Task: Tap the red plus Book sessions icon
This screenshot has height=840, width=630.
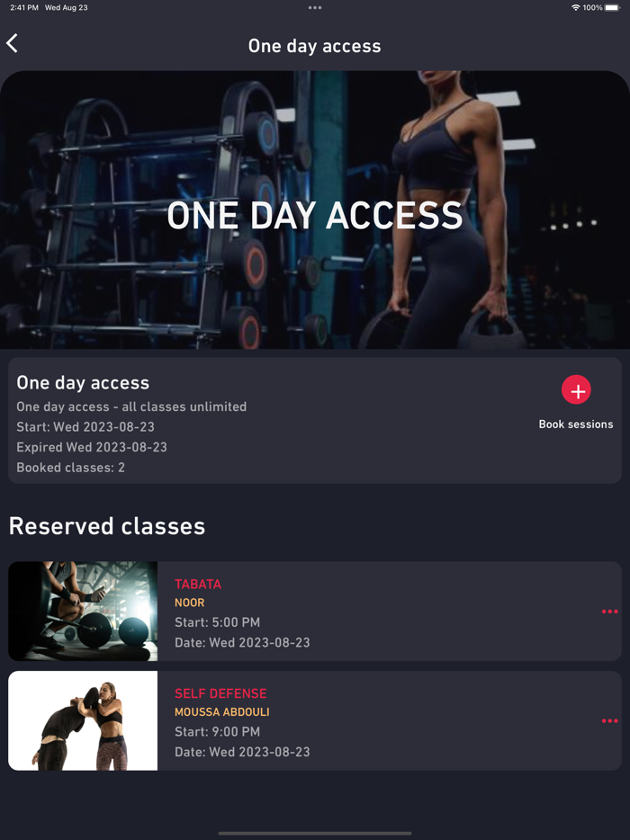Action: 576,389
